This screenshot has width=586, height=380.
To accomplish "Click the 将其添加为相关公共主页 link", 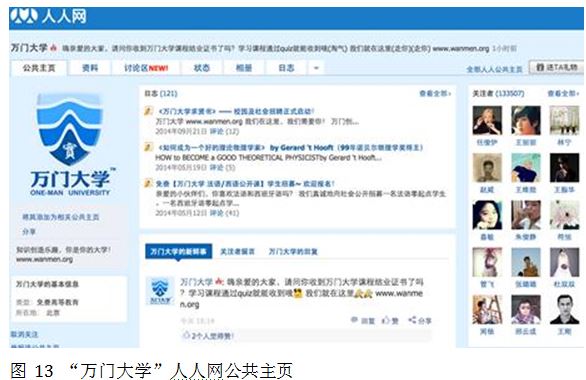I will (x=61, y=217).
